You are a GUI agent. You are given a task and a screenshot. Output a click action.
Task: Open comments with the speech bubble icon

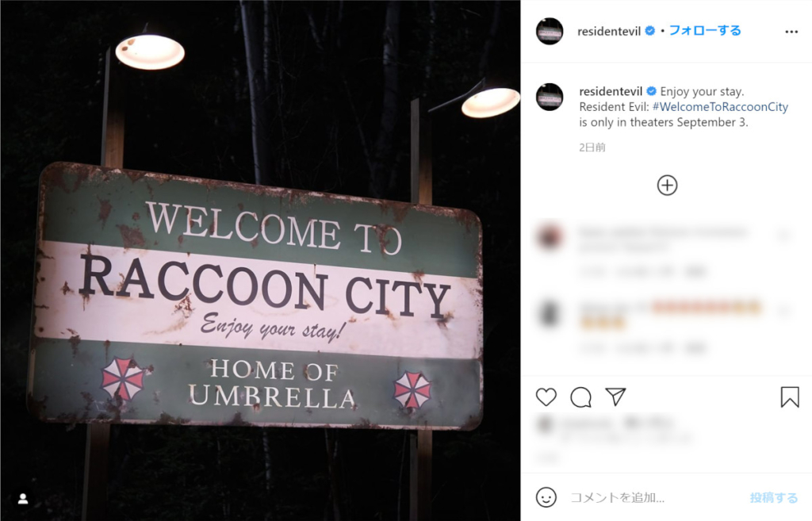[x=580, y=397]
